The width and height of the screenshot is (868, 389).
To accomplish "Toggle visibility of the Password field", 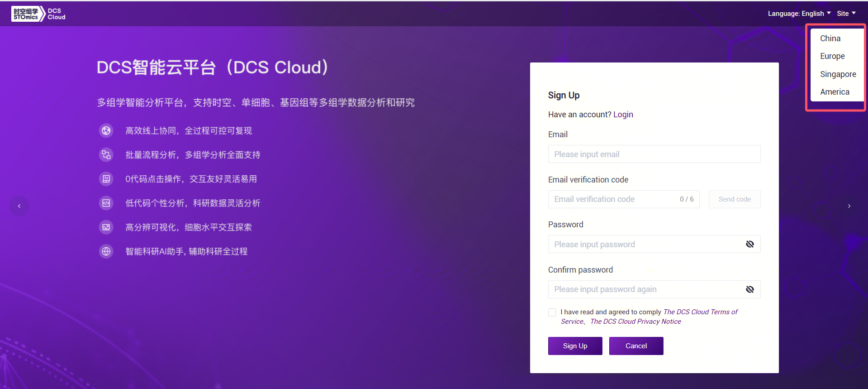I will [x=750, y=244].
